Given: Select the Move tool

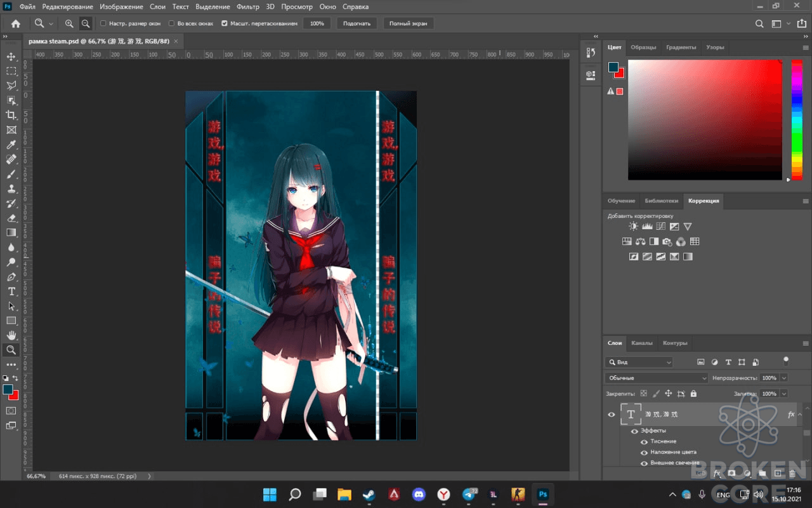Looking at the screenshot, I should click(x=11, y=57).
